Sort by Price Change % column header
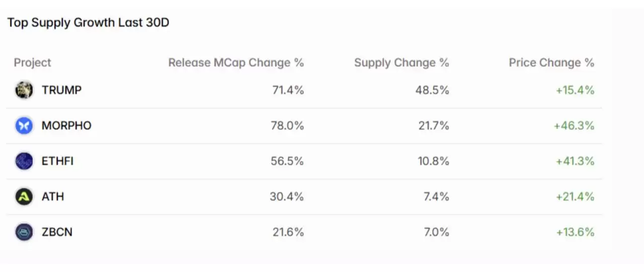This screenshot has width=644, height=272. coord(551,63)
